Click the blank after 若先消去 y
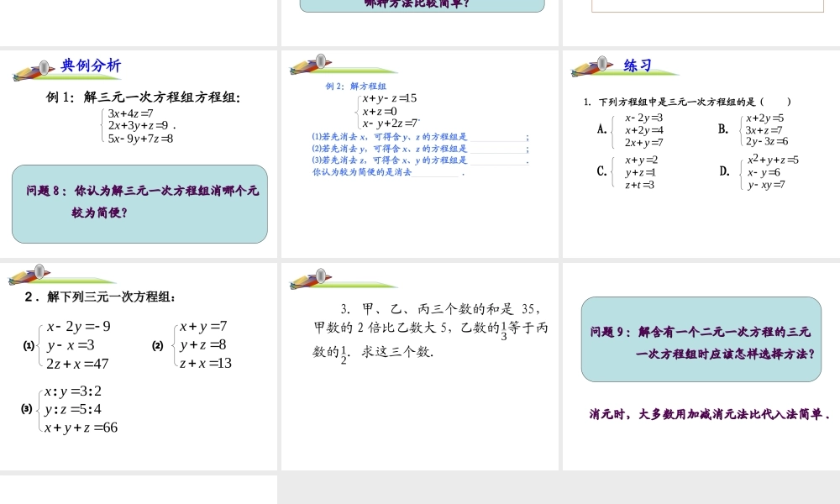 (497, 149)
